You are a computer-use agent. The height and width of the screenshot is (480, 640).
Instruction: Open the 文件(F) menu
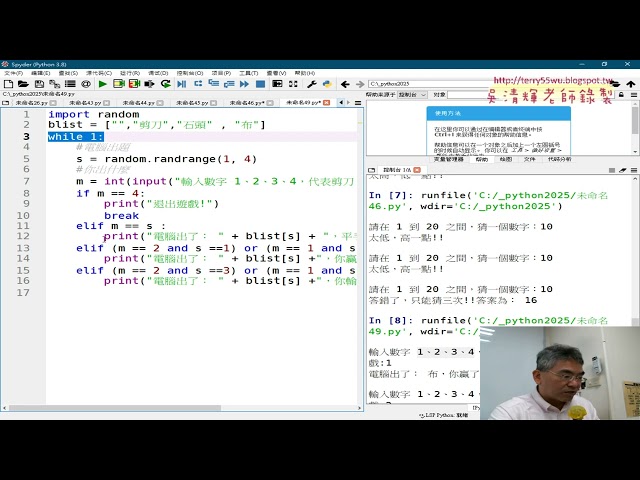pos(13,73)
